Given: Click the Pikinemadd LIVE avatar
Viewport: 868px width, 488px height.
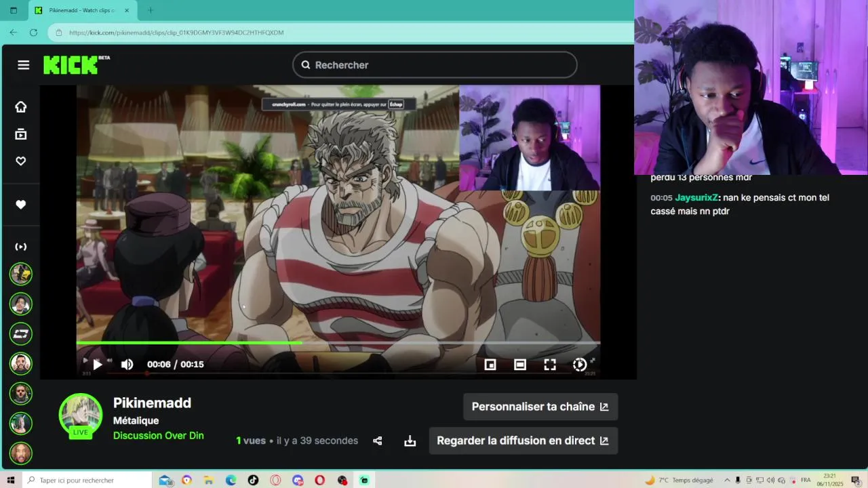Looking at the screenshot, I should (x=81, y=415).
